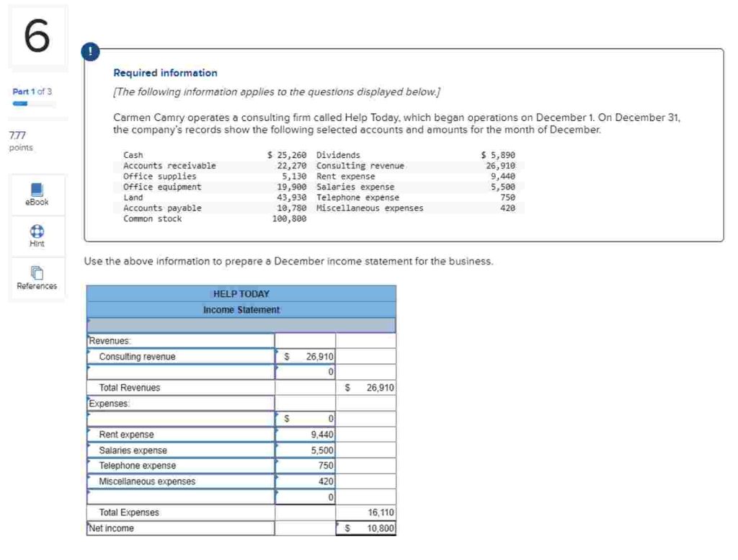Click the 10,800 net income field
Viewport: 738px width, 560px height.
click(x=365, y=528)
